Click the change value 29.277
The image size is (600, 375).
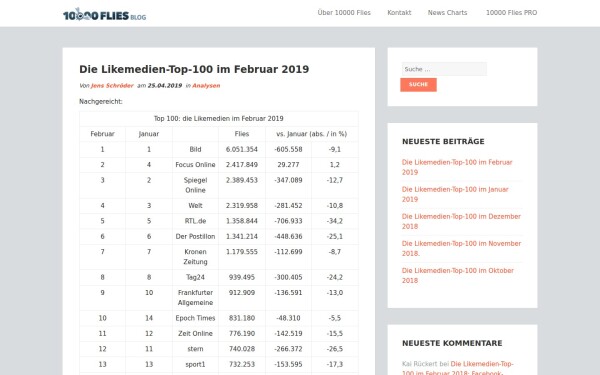[288, 165]
